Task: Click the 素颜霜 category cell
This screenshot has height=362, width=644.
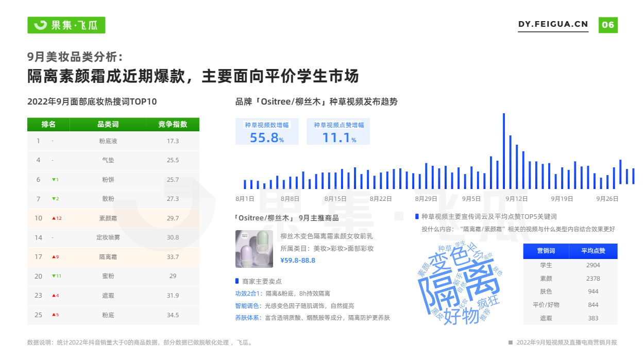Action: tap(108, 218)
